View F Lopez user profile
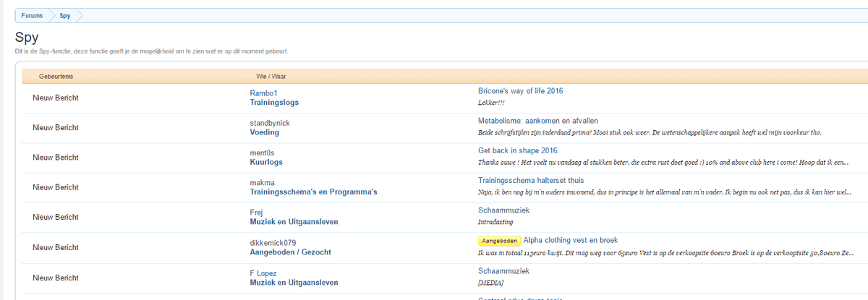This screenshot has width=868, height=300. point(263,273)
